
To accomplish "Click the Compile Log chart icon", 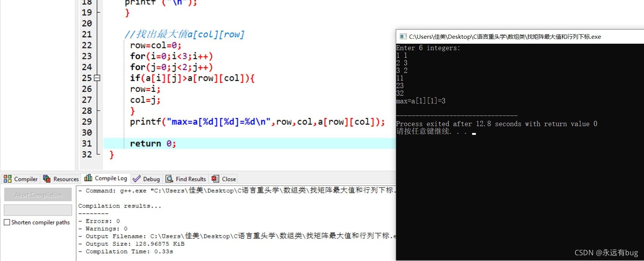I will [x=88, y=178].
